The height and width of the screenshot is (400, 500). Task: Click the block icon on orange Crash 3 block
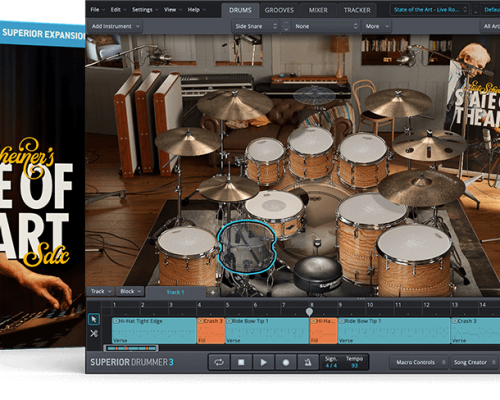pyautogui.click(x=201, y=321)
